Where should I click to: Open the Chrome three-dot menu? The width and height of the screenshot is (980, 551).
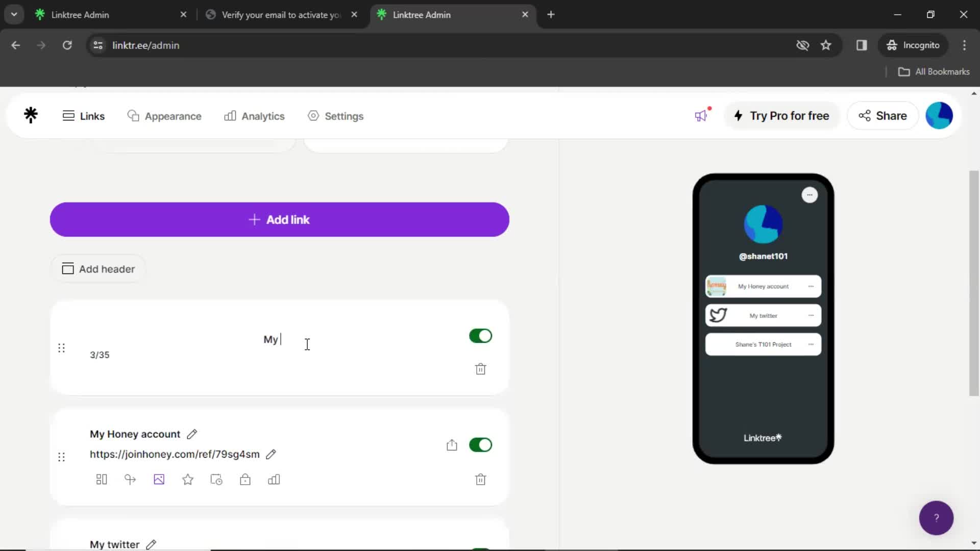tap(964, 45)
